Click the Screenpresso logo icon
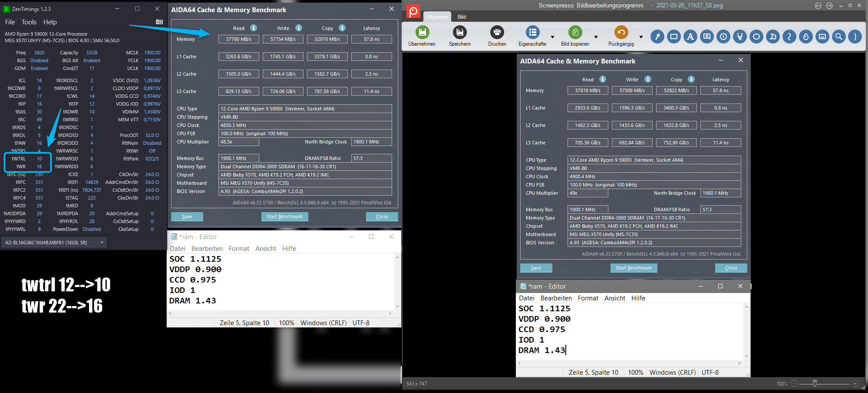 [x=413, y=11]
